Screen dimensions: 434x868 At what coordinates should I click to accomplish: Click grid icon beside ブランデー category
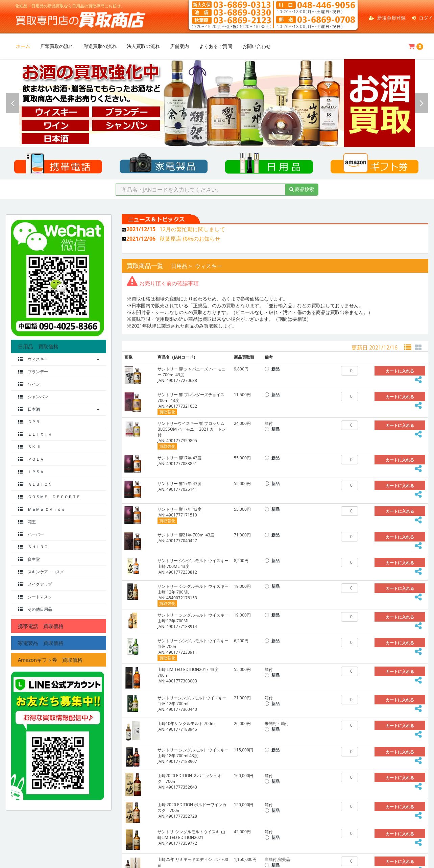20,372
